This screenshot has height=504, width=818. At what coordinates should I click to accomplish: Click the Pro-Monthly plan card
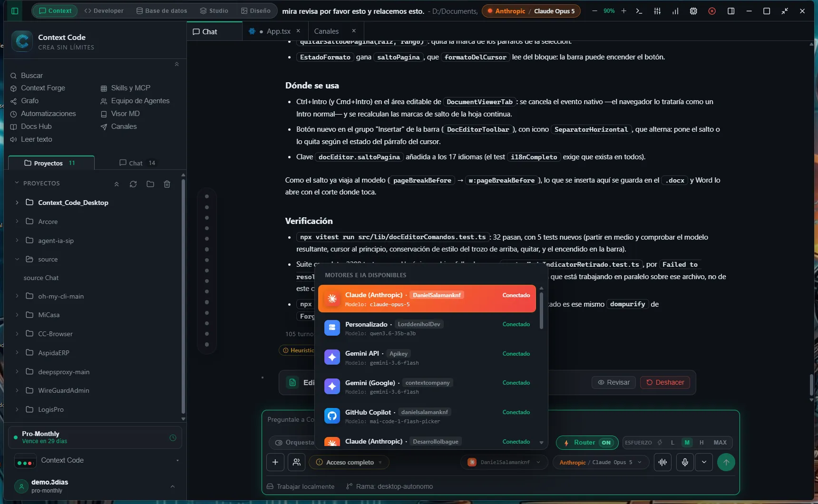pos(95,438)
